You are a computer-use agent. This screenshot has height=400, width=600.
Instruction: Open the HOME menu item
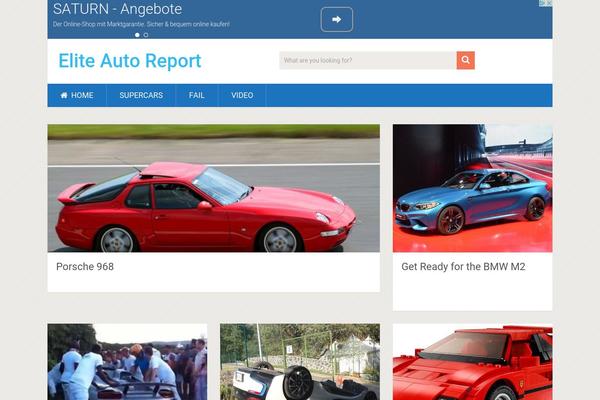point(77,95)
